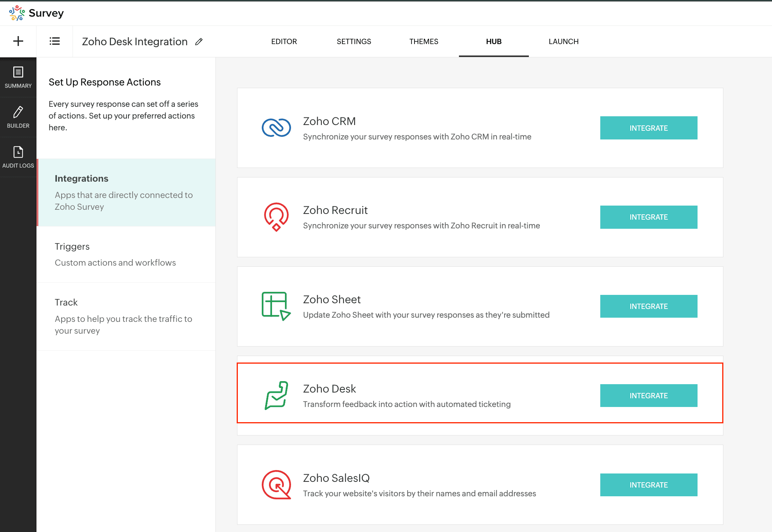
Task: Open the Summary sidebar icon
Action: tap(18, 78)
